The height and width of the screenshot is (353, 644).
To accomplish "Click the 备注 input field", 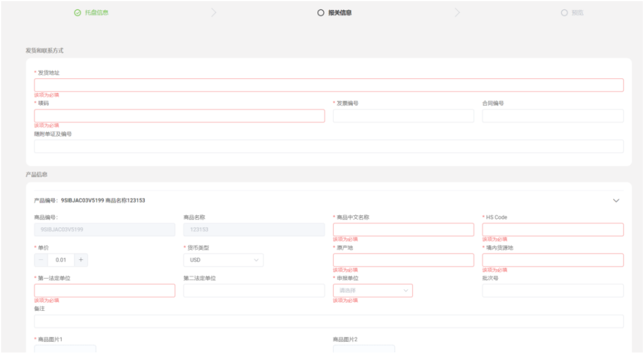I will 329,321.
